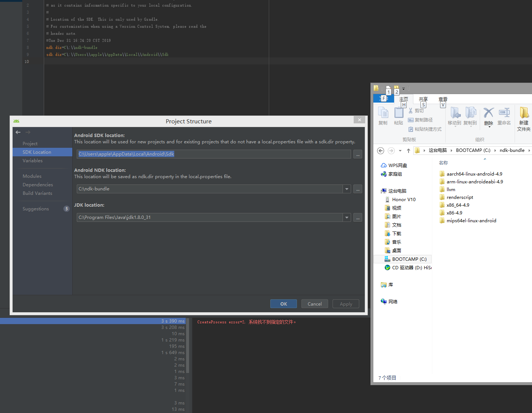Open the NDK location dropdown arrow

[346, 189]
